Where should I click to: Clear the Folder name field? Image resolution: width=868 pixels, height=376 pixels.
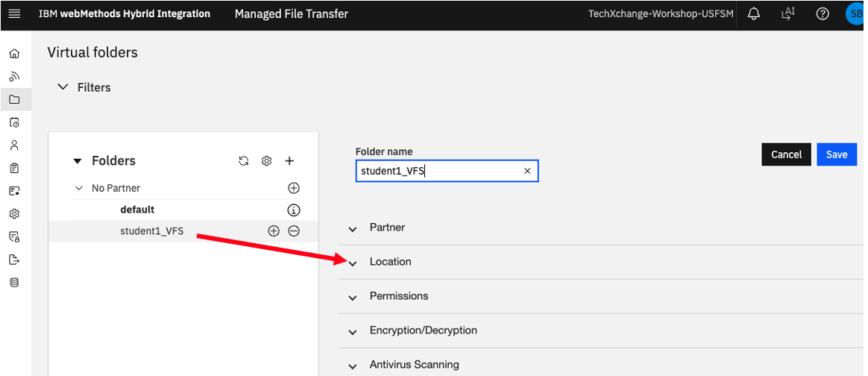527,171
